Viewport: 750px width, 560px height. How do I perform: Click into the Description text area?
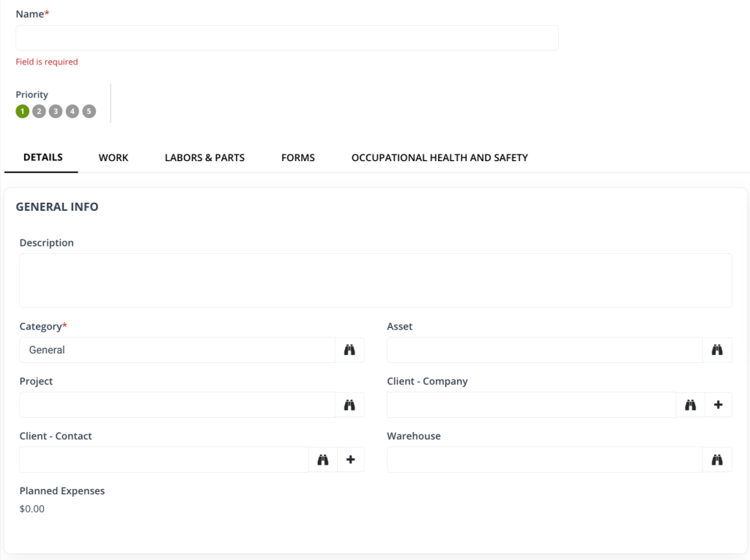tap(375, 280)
